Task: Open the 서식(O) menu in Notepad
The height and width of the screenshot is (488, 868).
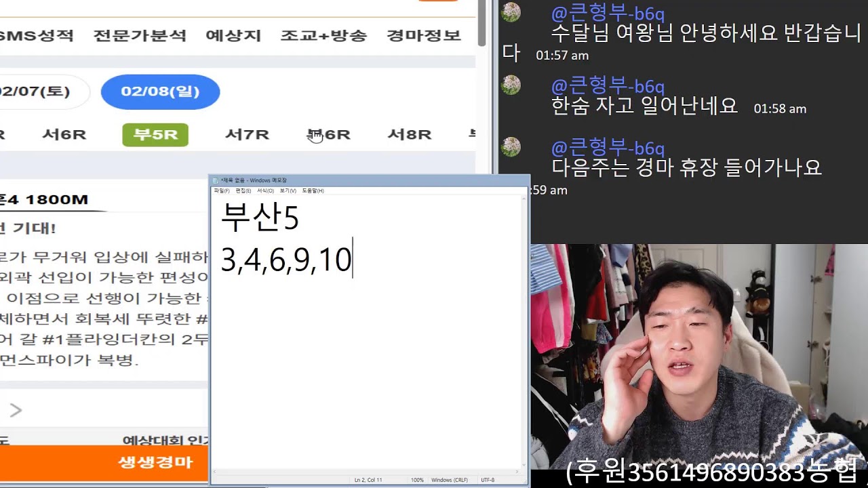Action: (265, 191)
